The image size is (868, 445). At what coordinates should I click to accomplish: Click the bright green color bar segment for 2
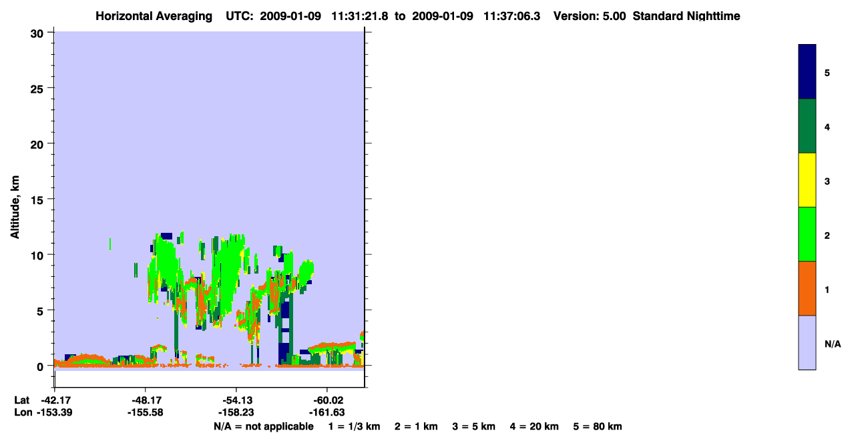[807, 234]
